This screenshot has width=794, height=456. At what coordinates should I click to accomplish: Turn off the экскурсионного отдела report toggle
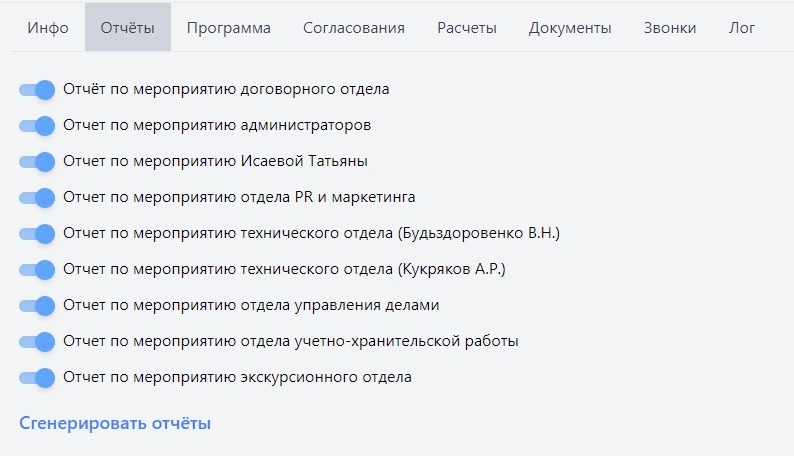tap(37, 378)
